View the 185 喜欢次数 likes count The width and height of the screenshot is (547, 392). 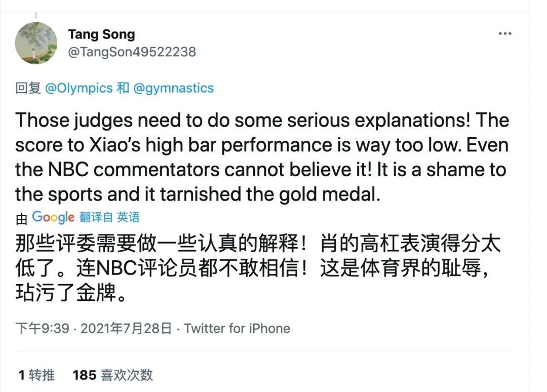tap(112, 376)
